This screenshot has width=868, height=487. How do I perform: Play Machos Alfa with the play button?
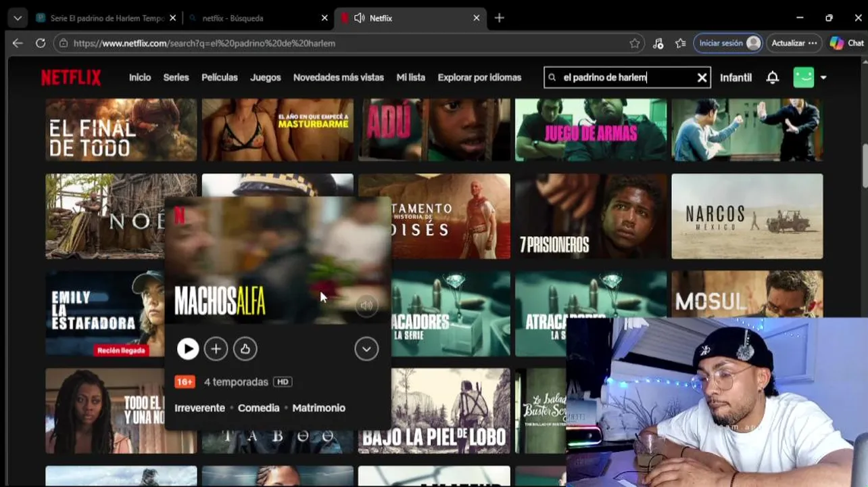(x=187, y=349)
